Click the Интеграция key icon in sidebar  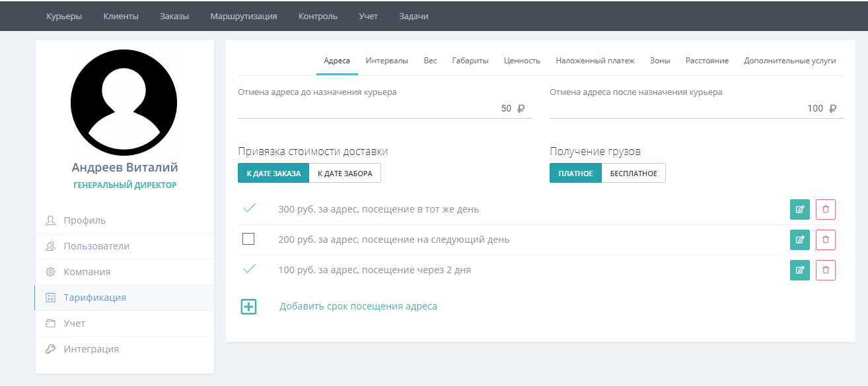pos(51,349)
